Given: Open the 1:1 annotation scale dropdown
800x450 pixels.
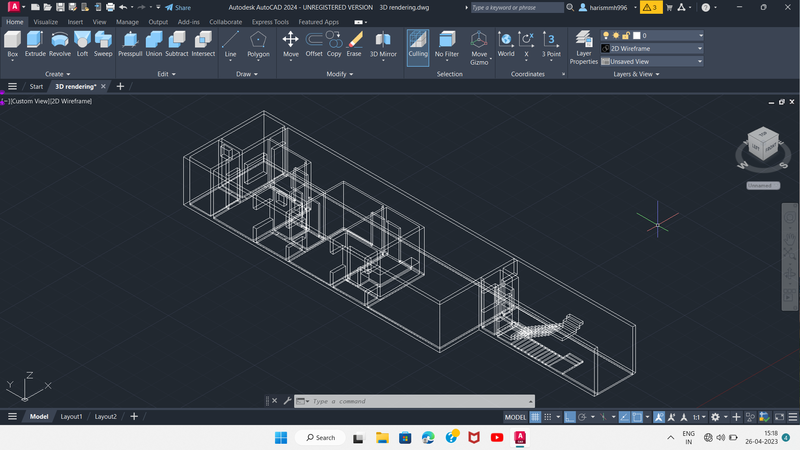Looking at the screenshot, I should pos(699,417).
